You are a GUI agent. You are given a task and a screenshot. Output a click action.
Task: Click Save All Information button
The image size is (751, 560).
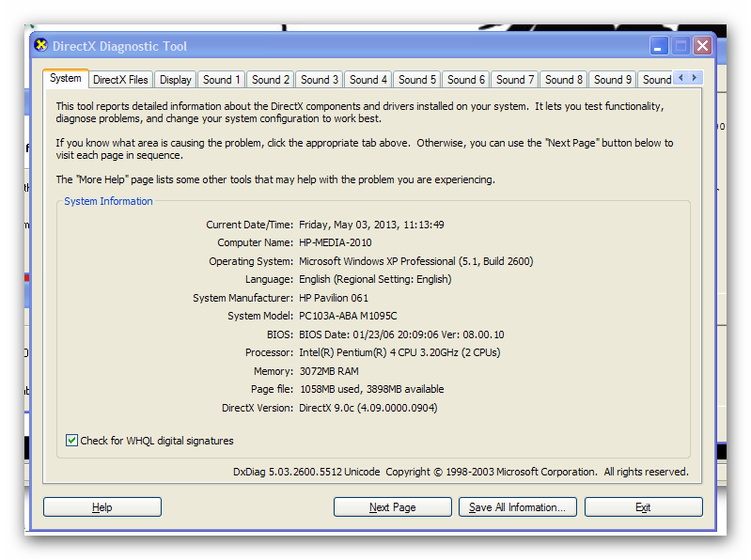coord(517,507)
